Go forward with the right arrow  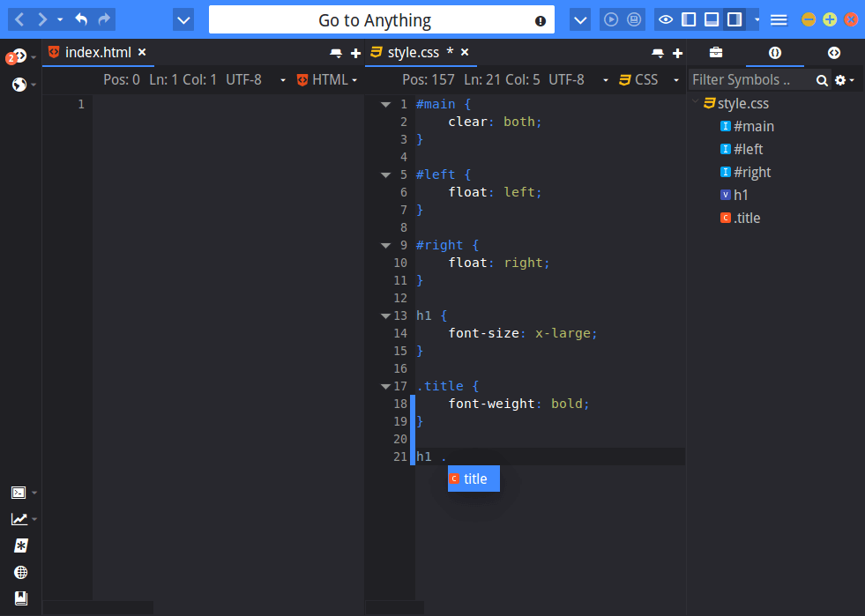point(42,20)
